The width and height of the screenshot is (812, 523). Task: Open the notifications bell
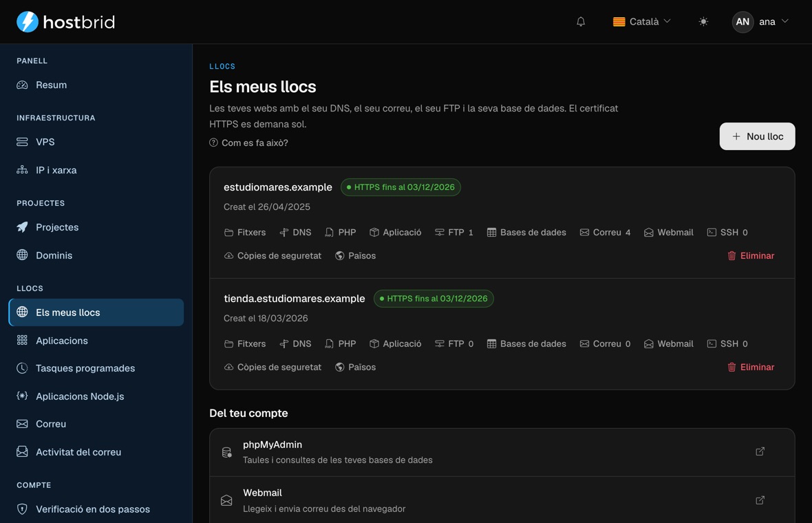(581, 22)
